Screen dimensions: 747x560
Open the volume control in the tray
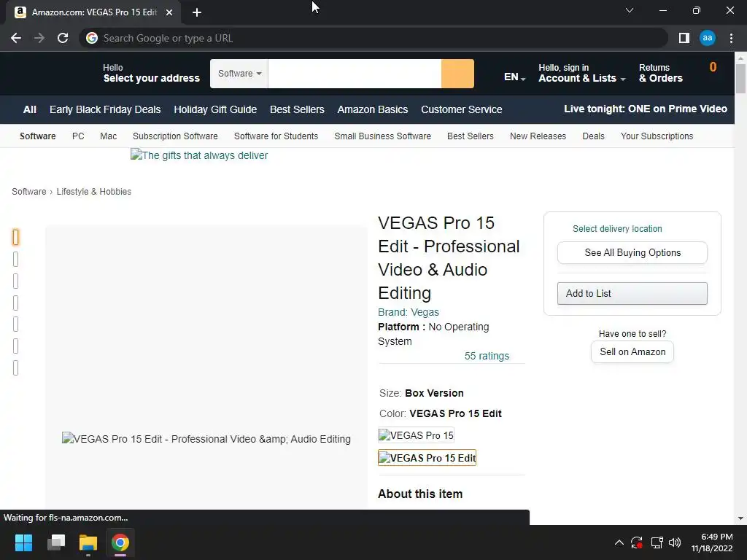point(675,542)
